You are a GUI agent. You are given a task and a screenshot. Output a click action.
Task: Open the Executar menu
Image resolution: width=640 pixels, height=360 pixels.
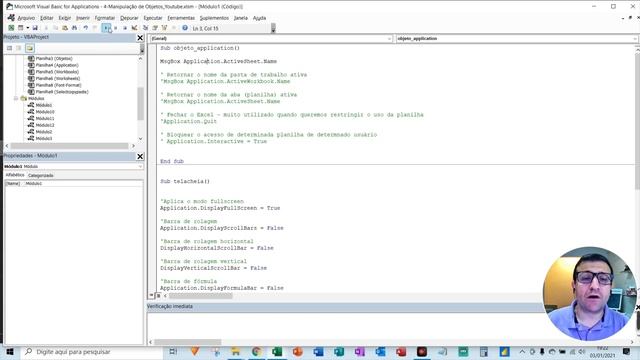click(153, 18)
